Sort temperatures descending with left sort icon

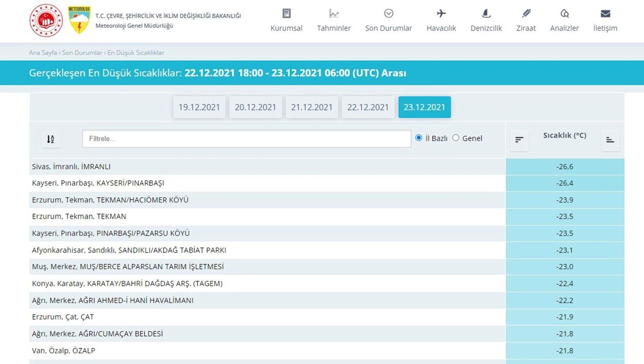(519, 140)
